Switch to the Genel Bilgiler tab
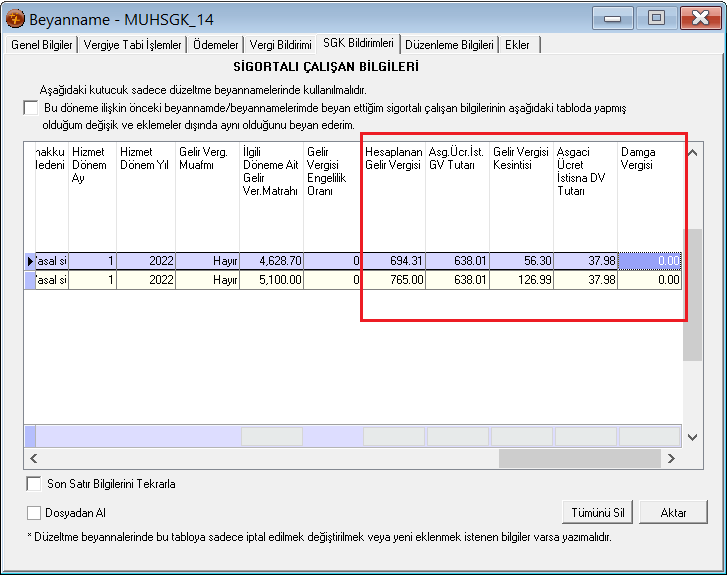Screen dimensions: 727x577 click(41, 45)
